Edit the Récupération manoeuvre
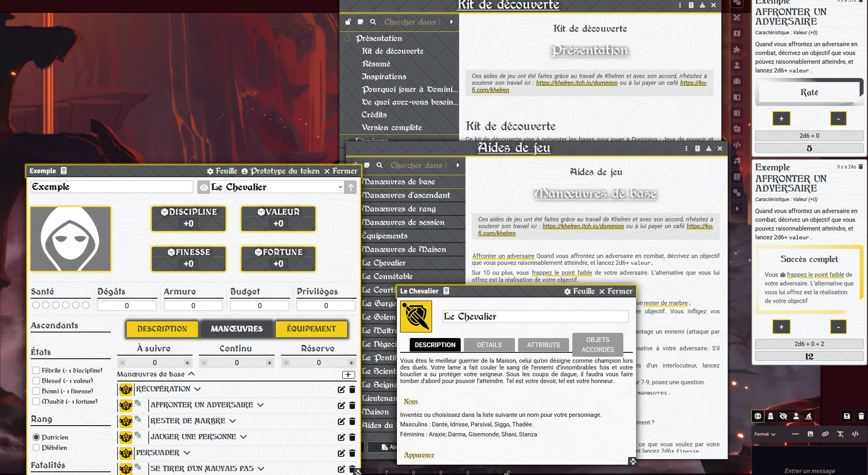Screen dimensions: 868x475 [341, 389]
